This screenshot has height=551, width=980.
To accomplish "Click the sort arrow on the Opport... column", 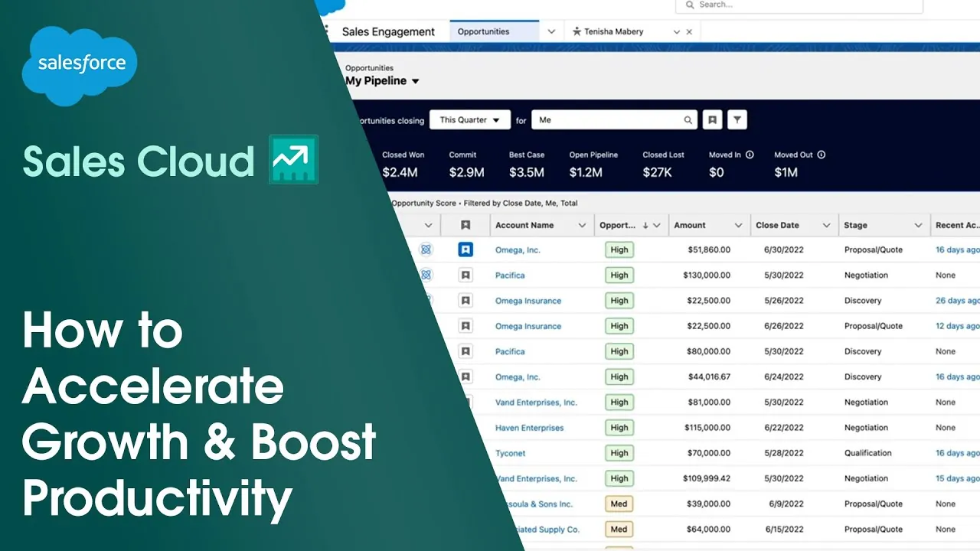I will (x=645, y=225).
